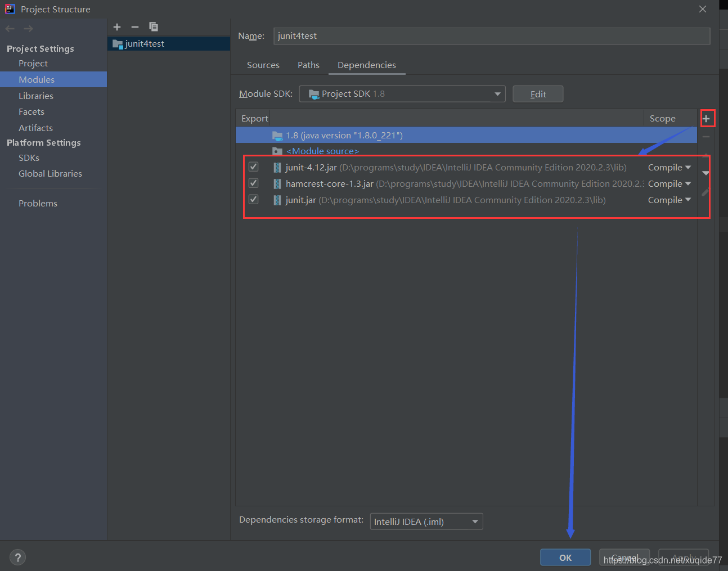Switch to the Sources tab
This screenshot has height=571, width=728.
click(x=263, y=65)
